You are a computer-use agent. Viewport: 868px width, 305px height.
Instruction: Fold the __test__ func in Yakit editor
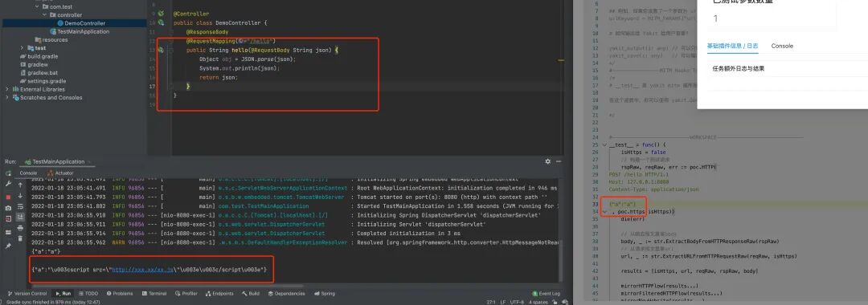(604, 144)
